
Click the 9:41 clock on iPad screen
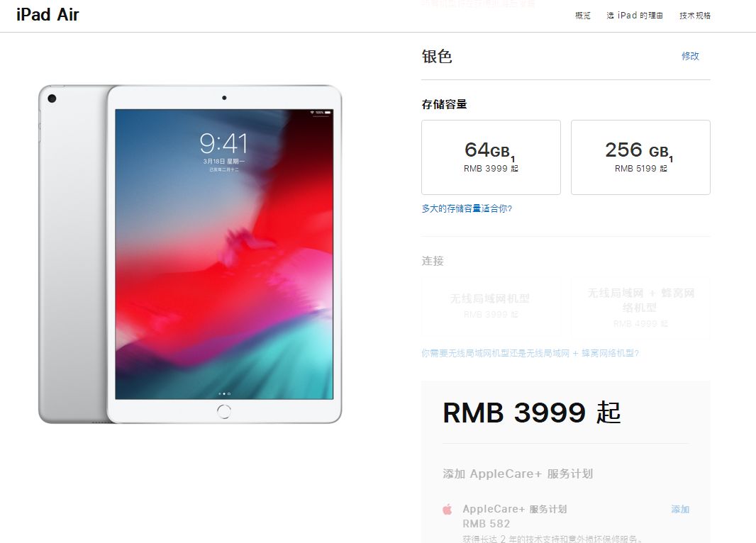[x=223, y=143]
